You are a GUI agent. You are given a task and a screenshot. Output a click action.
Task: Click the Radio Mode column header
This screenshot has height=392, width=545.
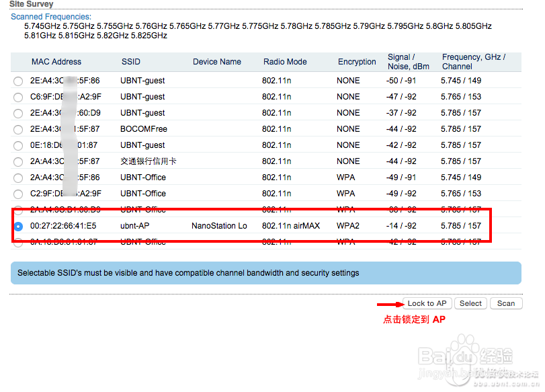point(285,62)
